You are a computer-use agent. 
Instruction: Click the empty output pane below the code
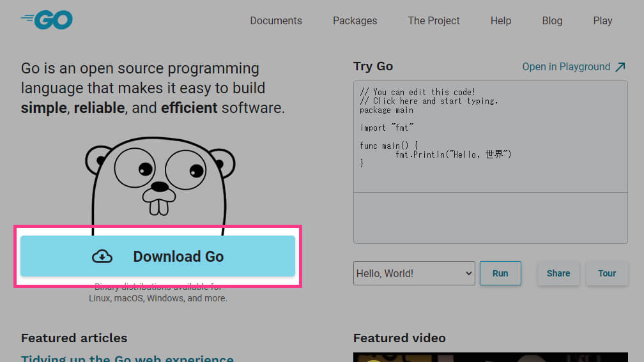490,217
